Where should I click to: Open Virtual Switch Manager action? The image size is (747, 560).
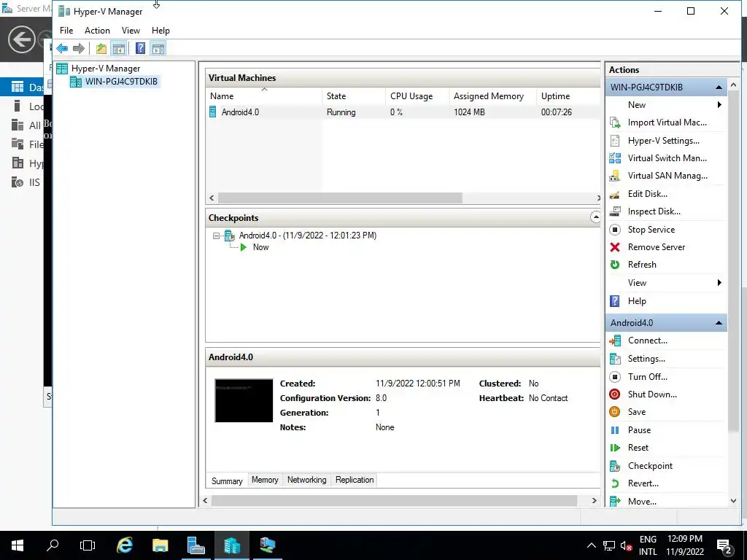tap(667, 158)
